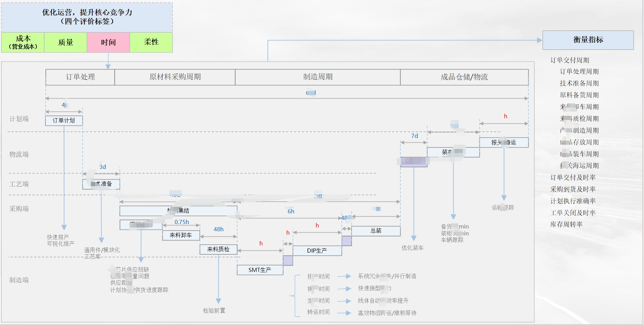
Task: Select the 0.75h duration label
Action: click(x=181, y=222)
